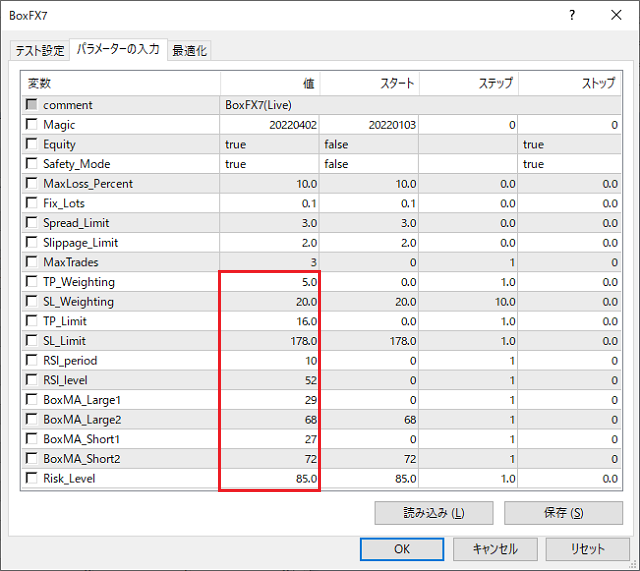Select the RSI_level value 52
640x571 pixels.
pyautogui.click(x=311, y=380)
